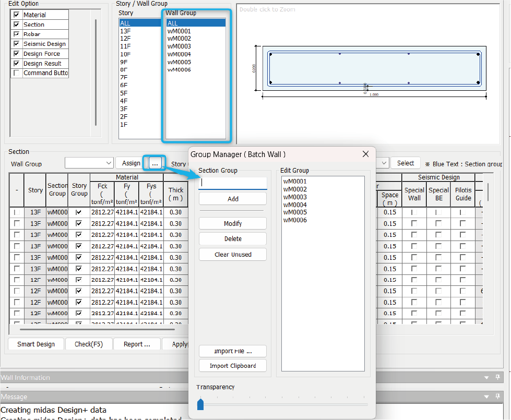Select ALL in the Story list
The width and height of the screenshot is (511, 420).
tap(140, 23)
